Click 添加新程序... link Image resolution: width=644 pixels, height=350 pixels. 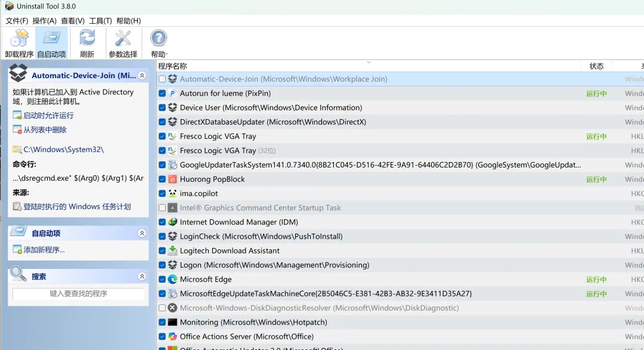pyautogui.click(x=44, y=250)
